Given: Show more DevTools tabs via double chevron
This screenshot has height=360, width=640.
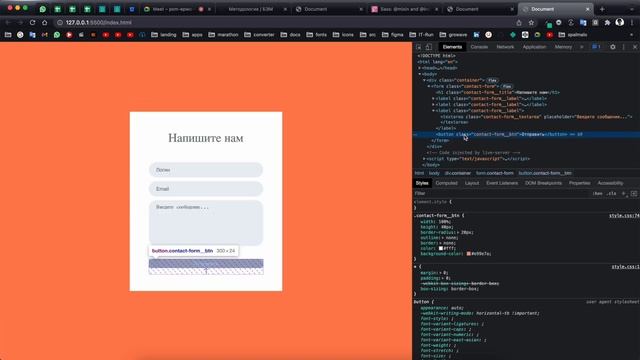Looking at the screenshot, I should point(582,47).
